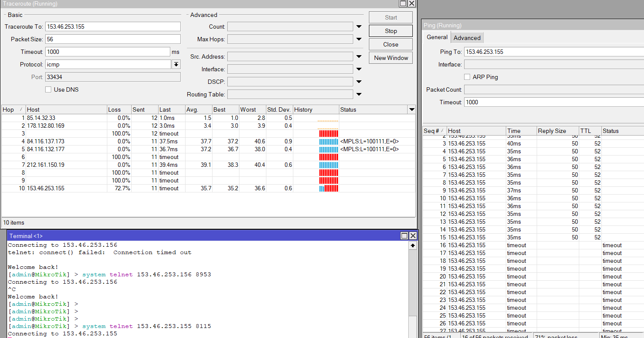
Task: Click the Timeout field in Traceroute
Action: pos(107,52)
